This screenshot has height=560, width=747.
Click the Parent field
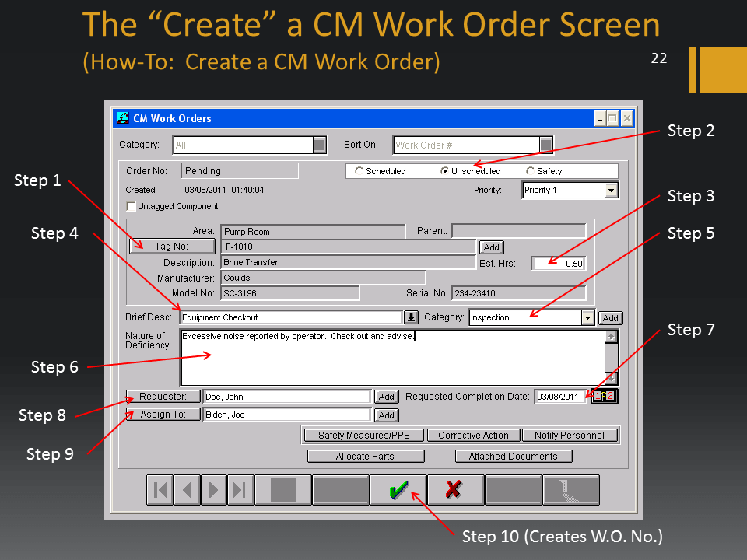(x=519, y=231)
